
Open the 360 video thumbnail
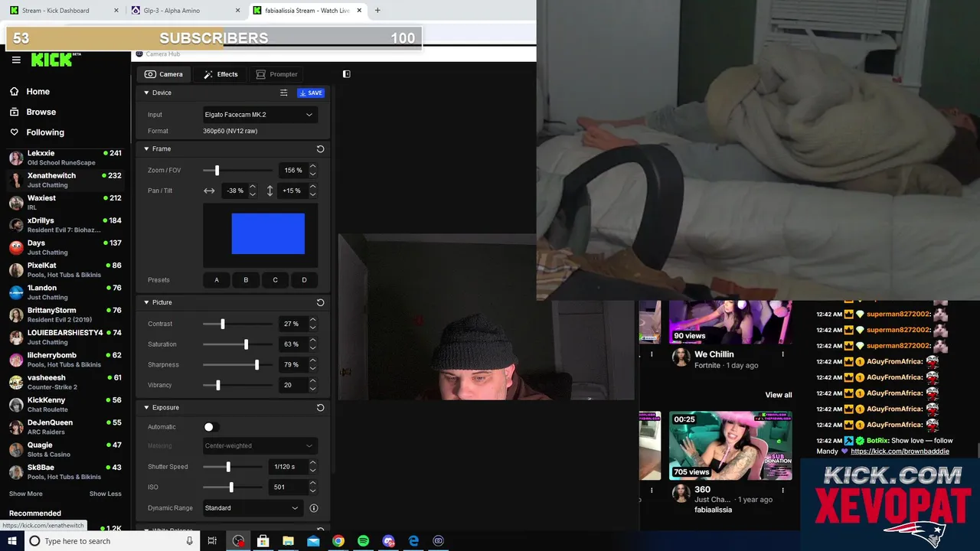pos(730,446)
